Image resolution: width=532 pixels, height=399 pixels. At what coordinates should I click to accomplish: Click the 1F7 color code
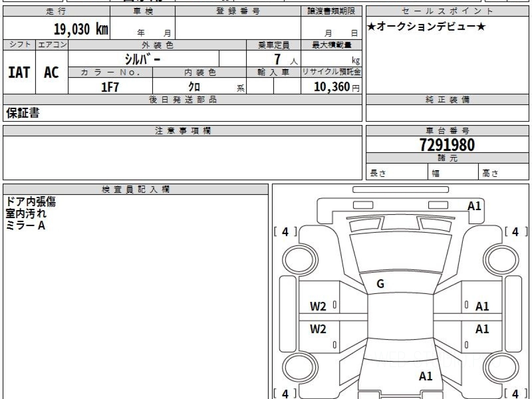tap(110, 87)
